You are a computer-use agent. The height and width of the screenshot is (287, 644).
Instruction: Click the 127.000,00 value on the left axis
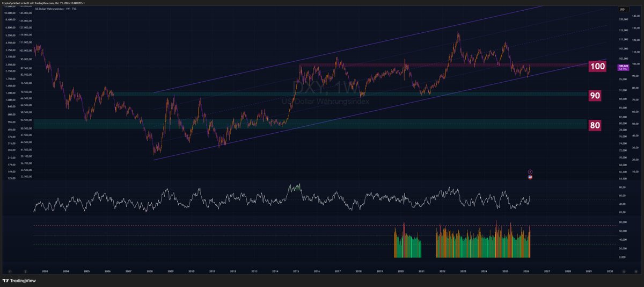point(27,27)
